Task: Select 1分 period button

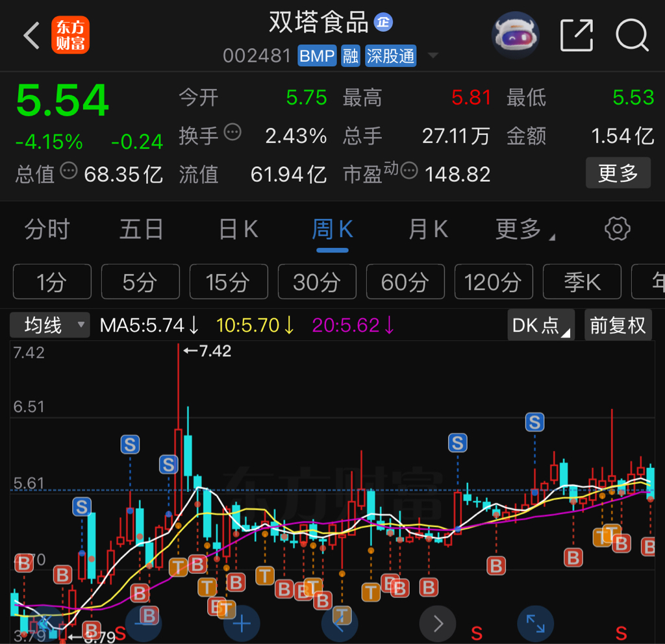Action: [x=52, y=282]
